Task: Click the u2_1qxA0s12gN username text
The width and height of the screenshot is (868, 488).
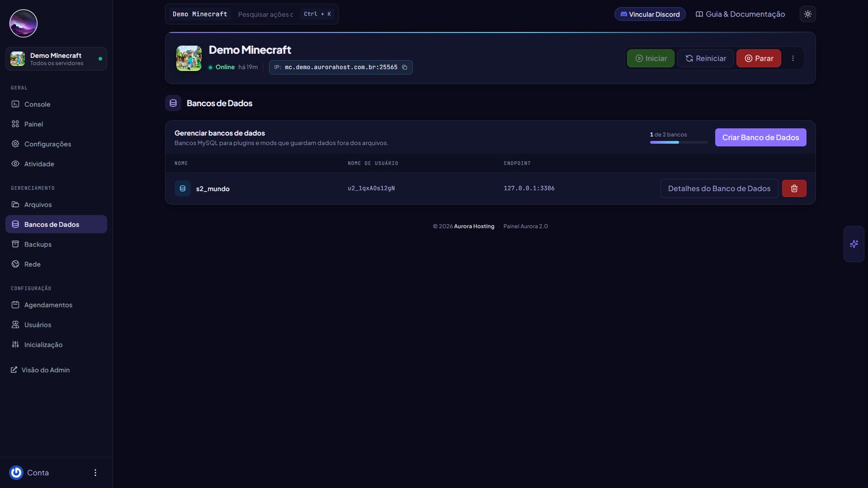Action: pyautogui.click(x=371, y=188)
